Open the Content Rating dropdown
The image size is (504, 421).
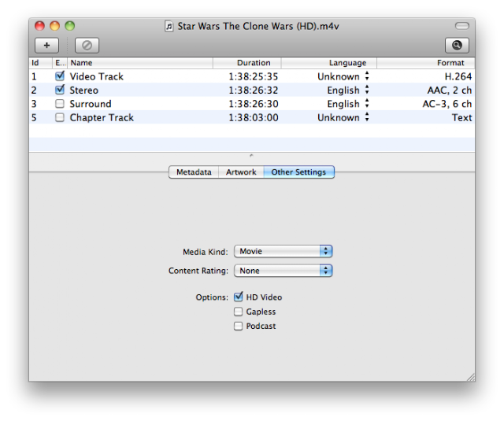283,271
